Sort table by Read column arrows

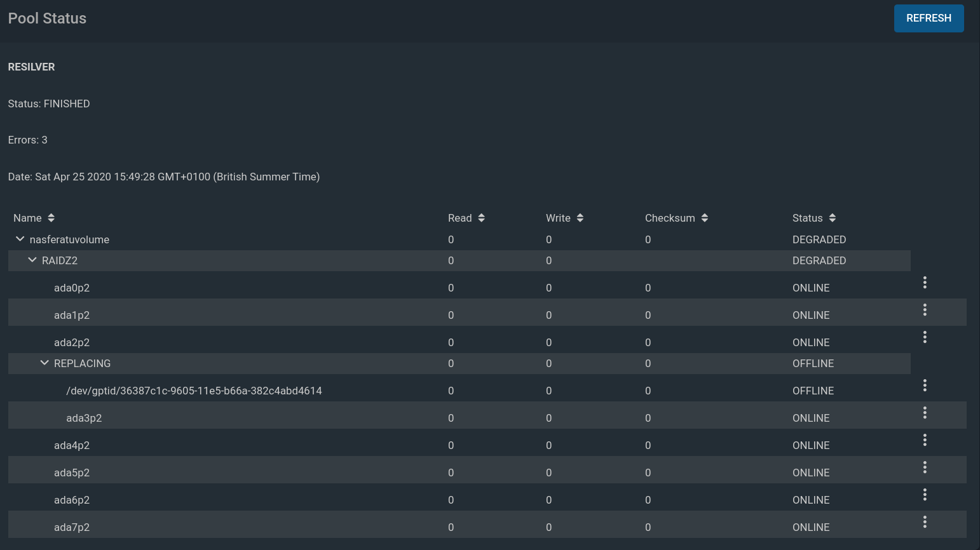point(481,218)
